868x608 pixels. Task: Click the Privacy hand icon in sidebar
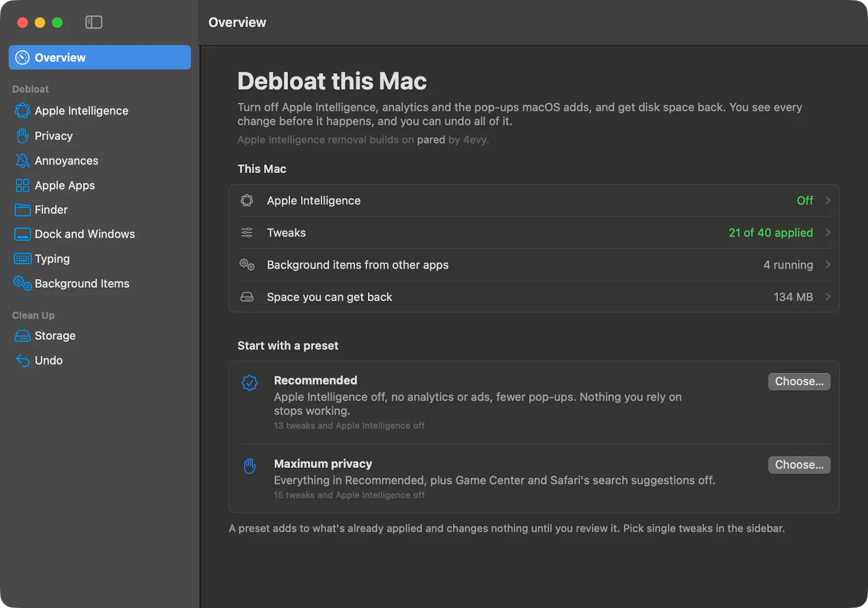[22, 136]
